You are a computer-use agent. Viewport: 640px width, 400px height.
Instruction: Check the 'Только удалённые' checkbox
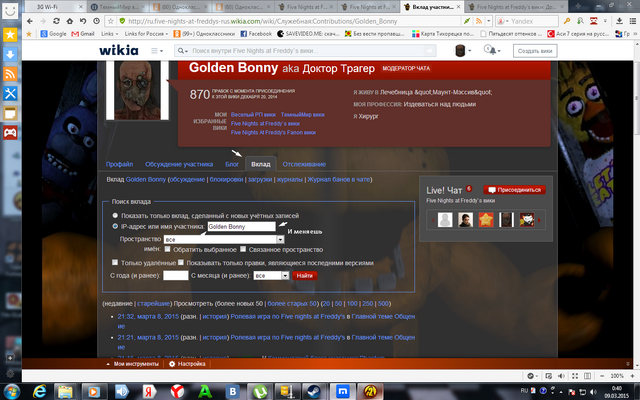pos(115,262)
